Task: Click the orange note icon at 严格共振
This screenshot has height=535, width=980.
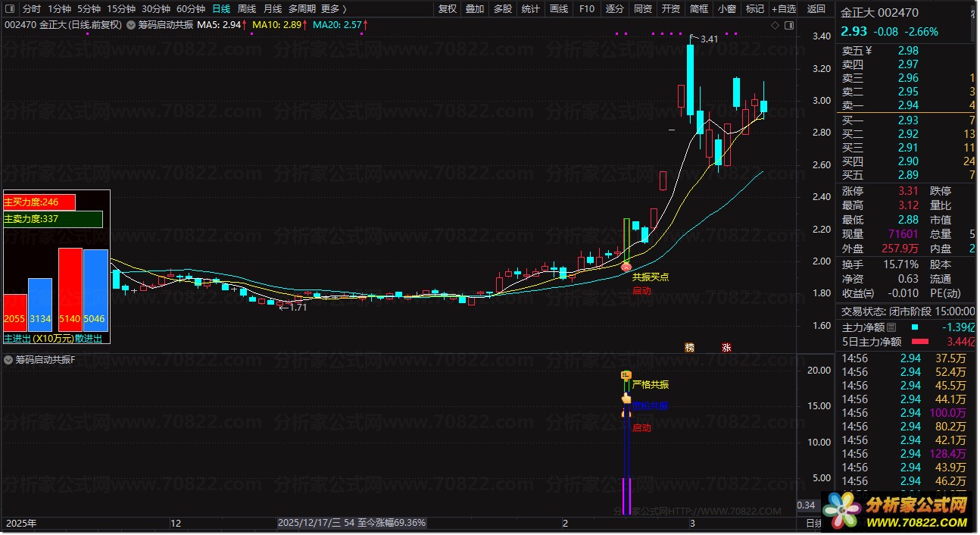Action: click(x=626, y=375)
